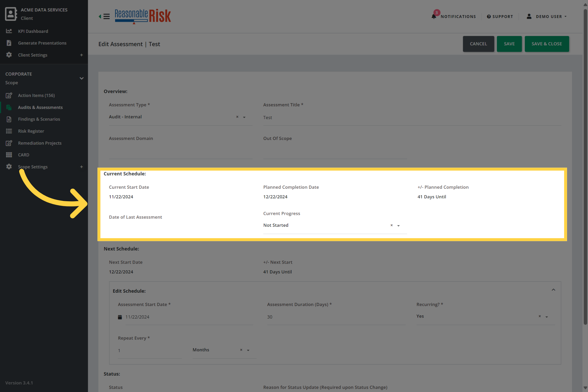Image resolution: width=588 pixels, height=392 pixels.
Task: Click the Next Start Date value 12/22/2024
Action: (x=121, y=272)
